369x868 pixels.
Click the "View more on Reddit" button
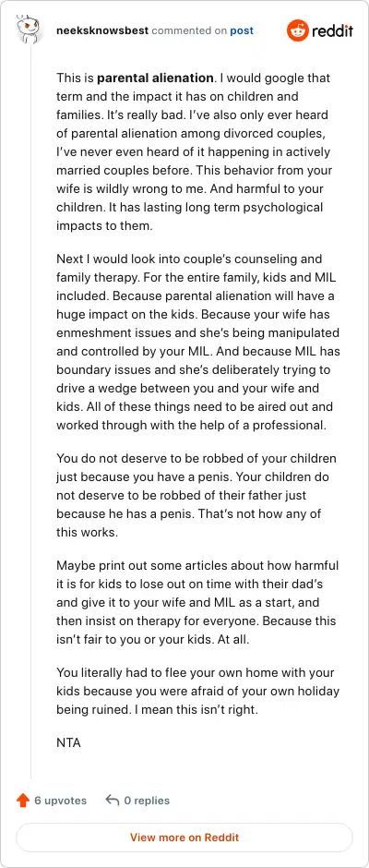pyautogui.click(x=184, y=838)
